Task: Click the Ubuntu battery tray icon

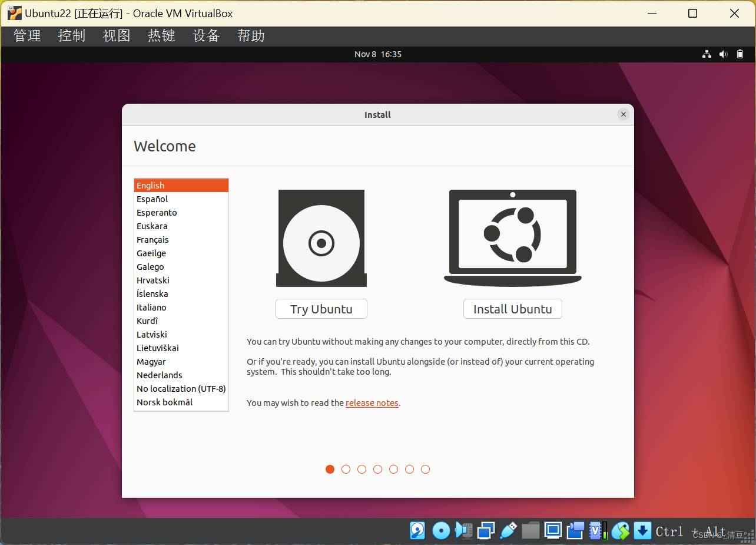Action: point(741,54)
